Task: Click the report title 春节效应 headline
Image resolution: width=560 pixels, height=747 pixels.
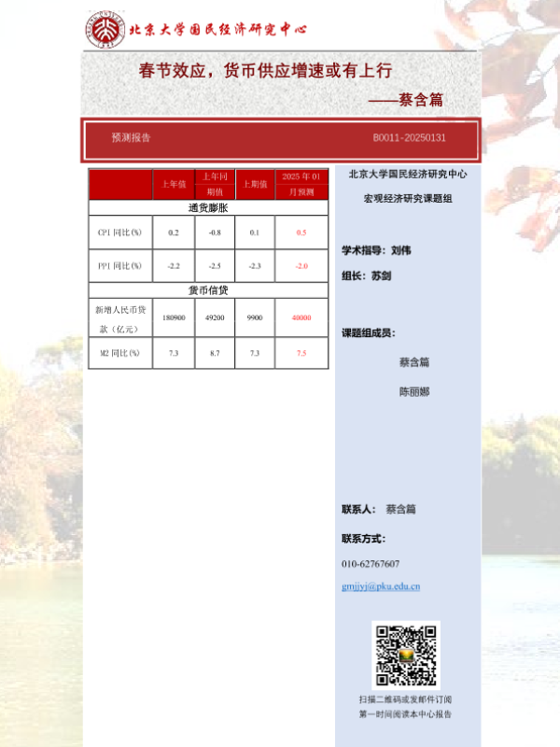Action: (x=265, y=71)
